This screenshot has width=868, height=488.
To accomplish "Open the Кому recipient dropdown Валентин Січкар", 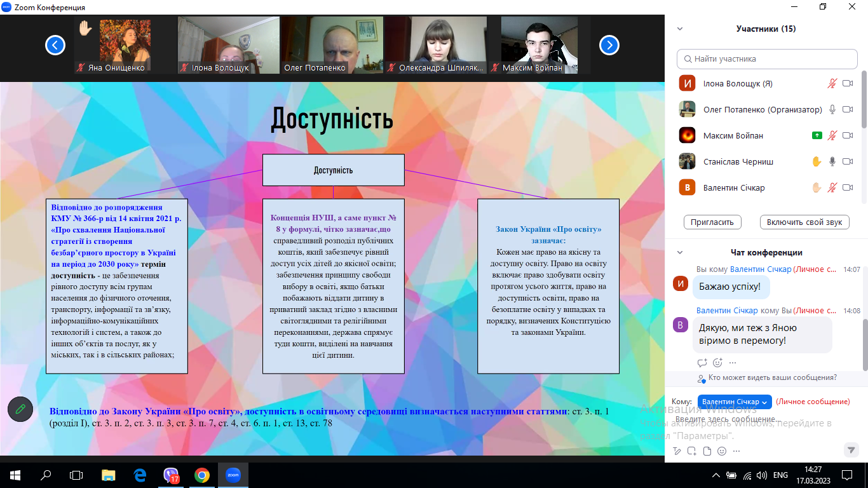I will 735,402.
